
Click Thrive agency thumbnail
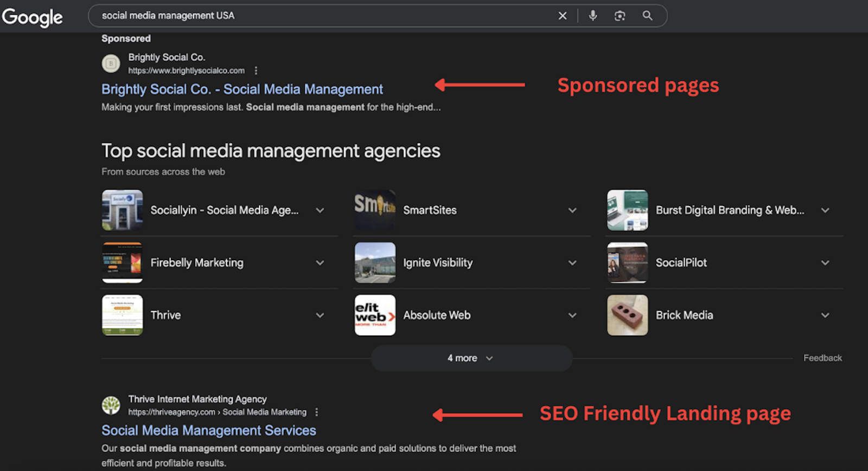[122, 315]
